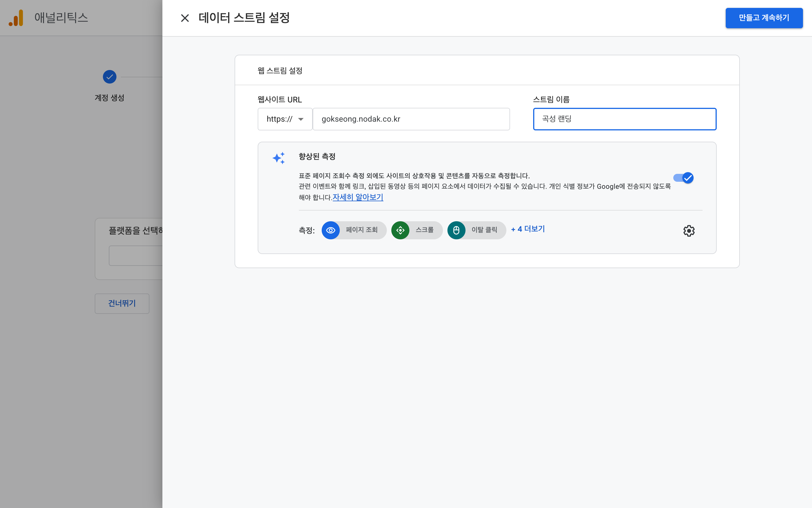Click the platform input box behind the panel
Screen dimensions: 812x508
point(136,256)
